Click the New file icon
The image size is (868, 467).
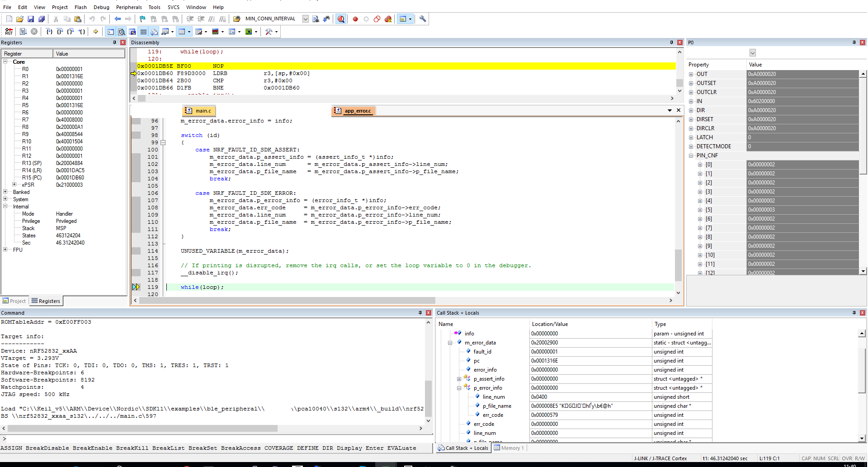(x=9, y=19)
